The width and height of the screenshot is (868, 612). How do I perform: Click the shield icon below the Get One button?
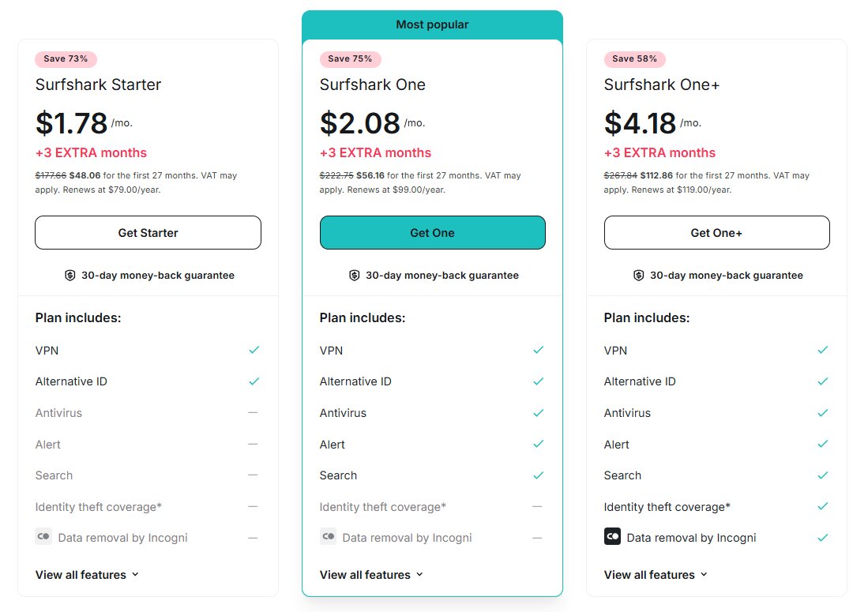355,275
